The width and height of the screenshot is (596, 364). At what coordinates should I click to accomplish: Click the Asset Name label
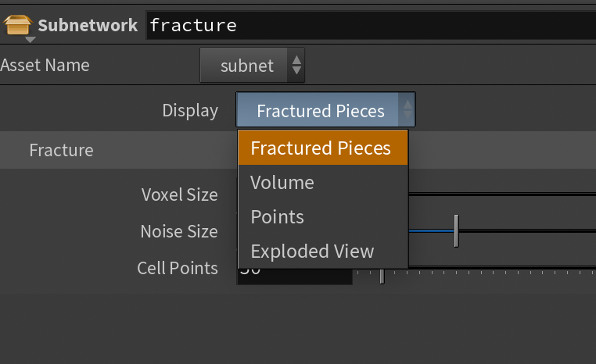(x=45, y=66)
